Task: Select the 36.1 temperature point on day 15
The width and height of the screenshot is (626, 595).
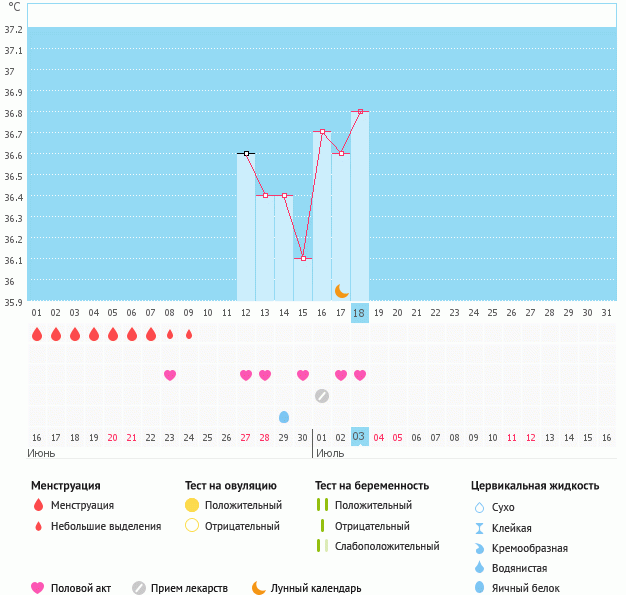Action: (303, 258)
